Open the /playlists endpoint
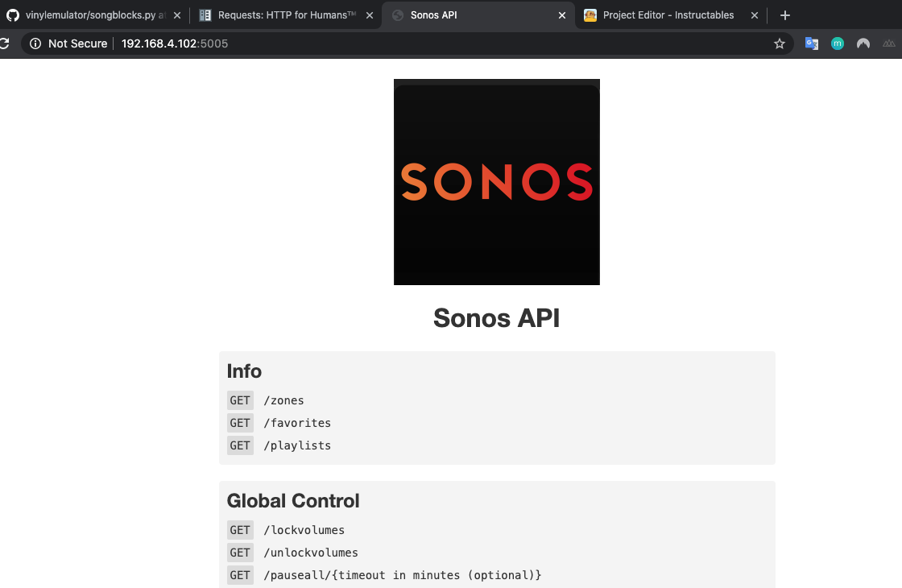This screenshot has height=588, width=902. point(297,445)
